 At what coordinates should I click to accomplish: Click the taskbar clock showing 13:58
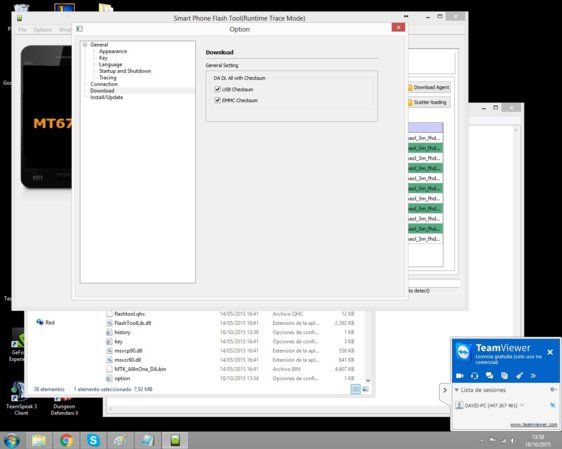tap(538, 441)
